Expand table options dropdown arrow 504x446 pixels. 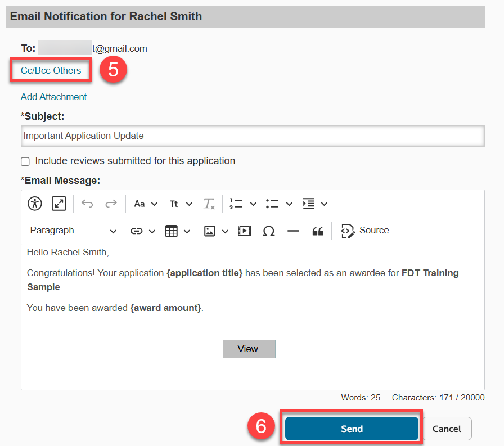[x=187, y=231]
